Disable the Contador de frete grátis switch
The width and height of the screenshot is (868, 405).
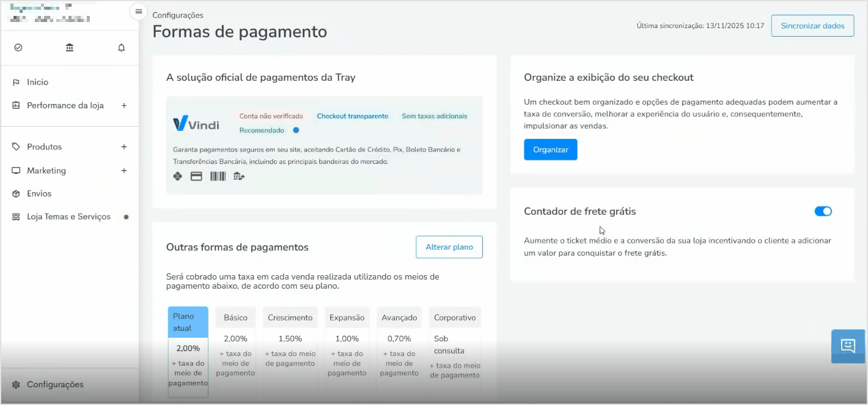click(x=823, y=211)
